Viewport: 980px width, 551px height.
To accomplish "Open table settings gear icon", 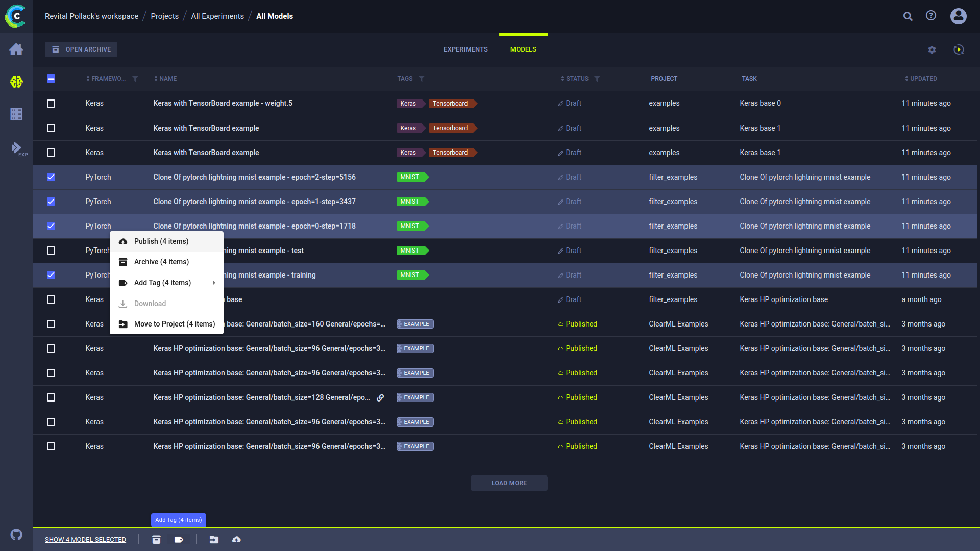I will (x=932, y=49).
